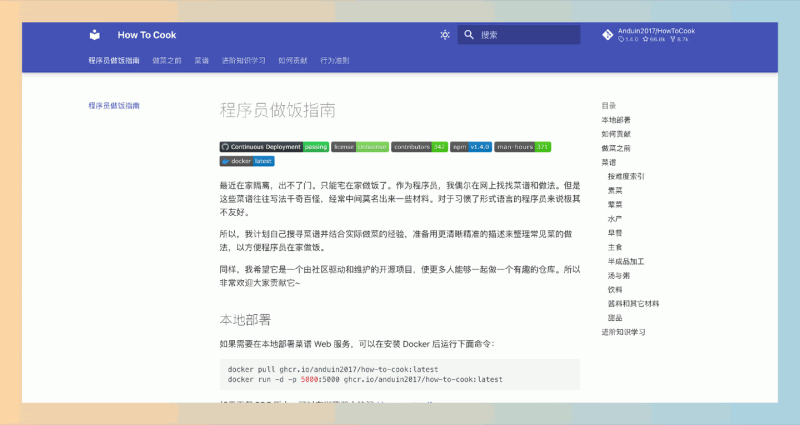Switch to the 菜谱 tab
The width and height of the screenshot is (800, 425).
[x=202, y=60]
